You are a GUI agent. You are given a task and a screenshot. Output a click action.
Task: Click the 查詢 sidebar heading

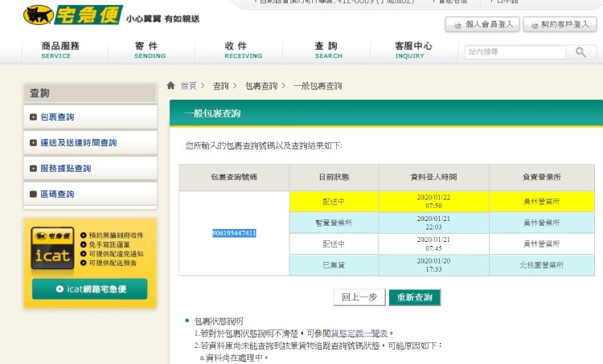click(x=90, y=93)
